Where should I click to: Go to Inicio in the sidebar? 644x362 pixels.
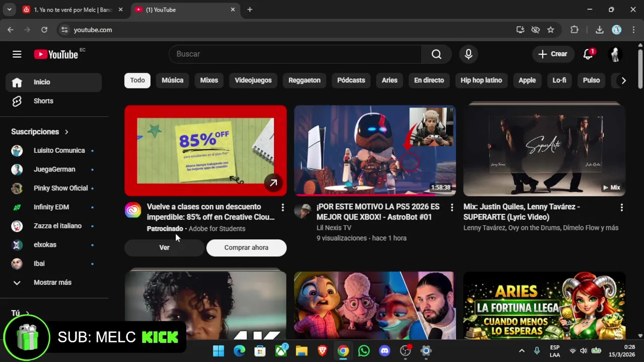pyautogui.click(x=54, y=82)
